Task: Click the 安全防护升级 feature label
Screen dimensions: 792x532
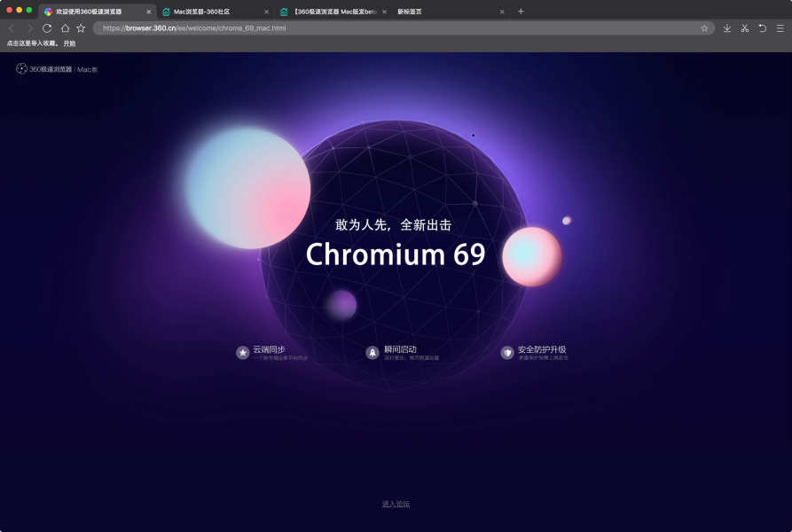Action: click(x=542, y=349)
